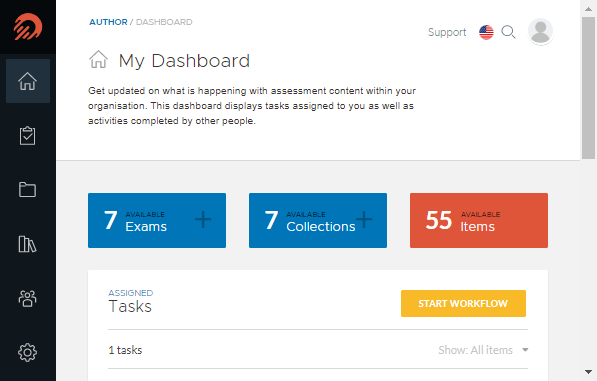This screenshot has height=381, width=597.
Task: Add a new collection with plus icon
Action: coord(364,220)
